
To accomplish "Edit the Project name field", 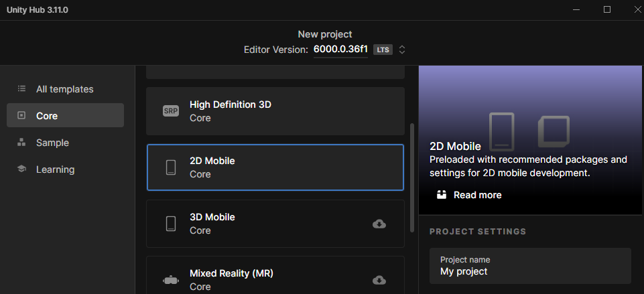I will pos(530,266).
